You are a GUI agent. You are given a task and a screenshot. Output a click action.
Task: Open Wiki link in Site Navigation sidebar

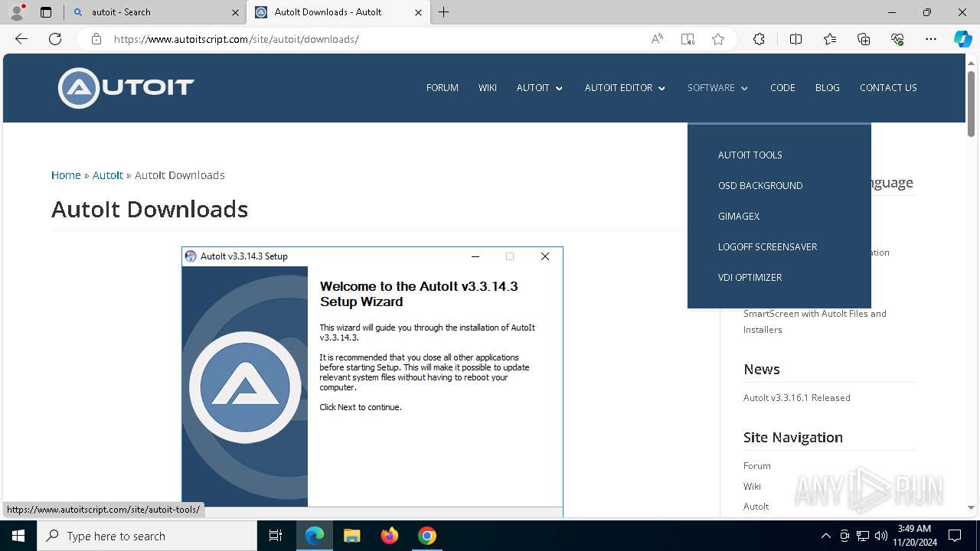(x=752, y=487)
